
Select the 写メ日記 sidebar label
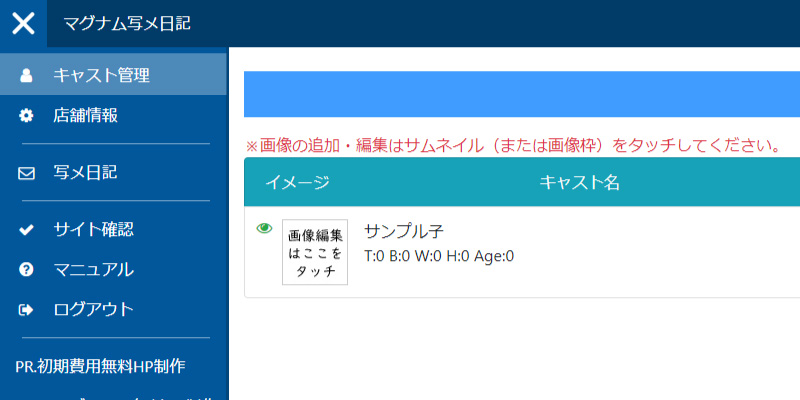coord(85,173)
